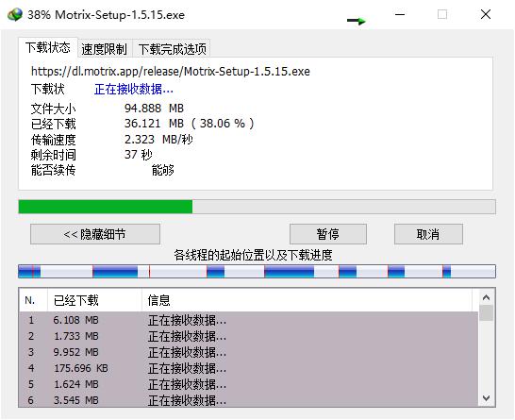Pause the download with 暂停 button
Viewport: 515px width, 420px height.
[x=328, y=234]
